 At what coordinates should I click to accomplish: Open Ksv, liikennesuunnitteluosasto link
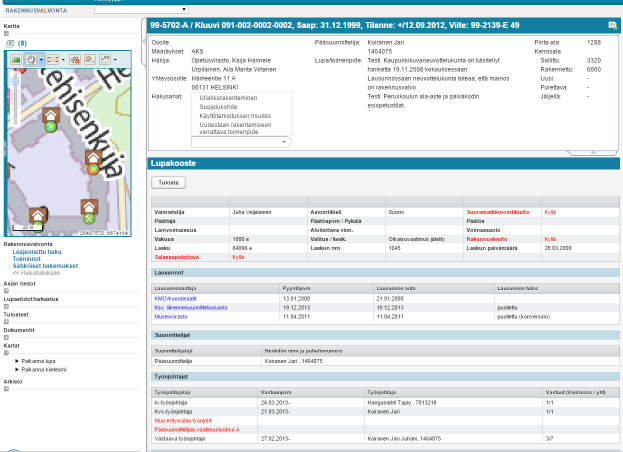[191, 308]
